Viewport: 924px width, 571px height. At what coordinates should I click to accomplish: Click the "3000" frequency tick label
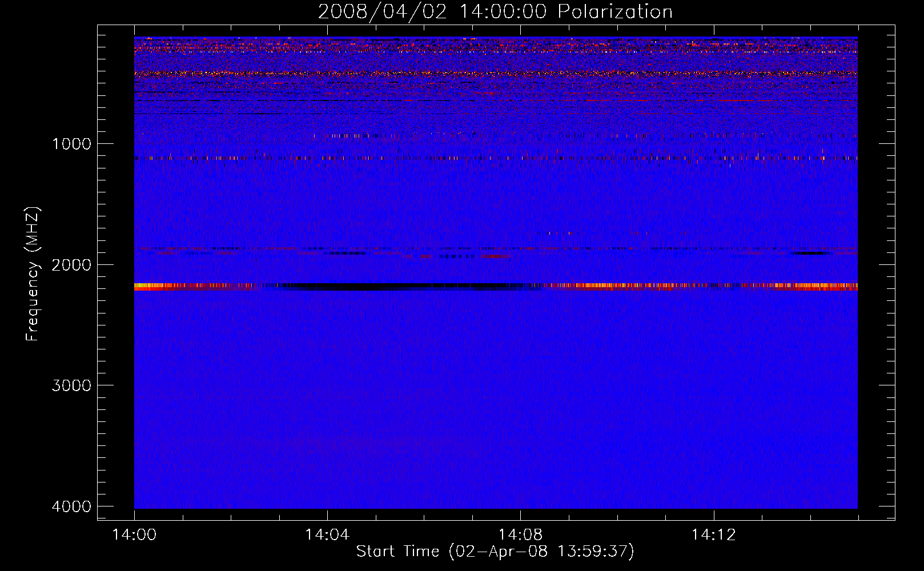71,385
